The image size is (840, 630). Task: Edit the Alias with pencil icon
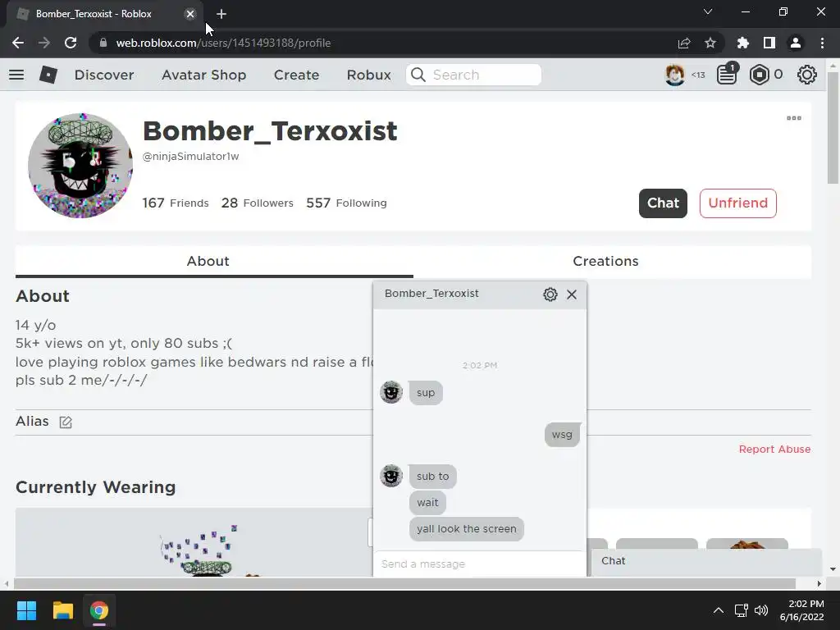[x=66, y=422]
